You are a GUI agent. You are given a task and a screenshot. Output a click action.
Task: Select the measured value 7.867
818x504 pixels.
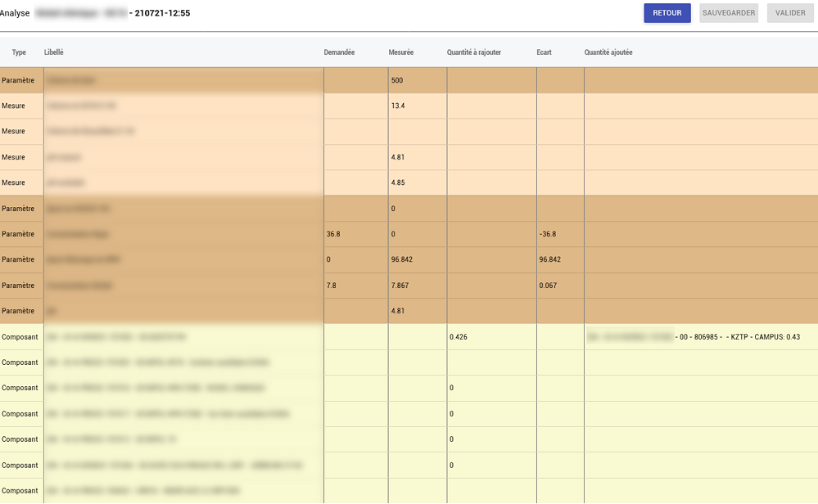[x=400, y=285]
